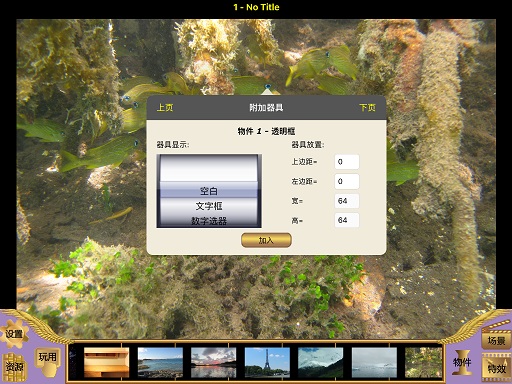Click the 器具显示 label
The image size is (512, 384).
(x=173, y=145)
